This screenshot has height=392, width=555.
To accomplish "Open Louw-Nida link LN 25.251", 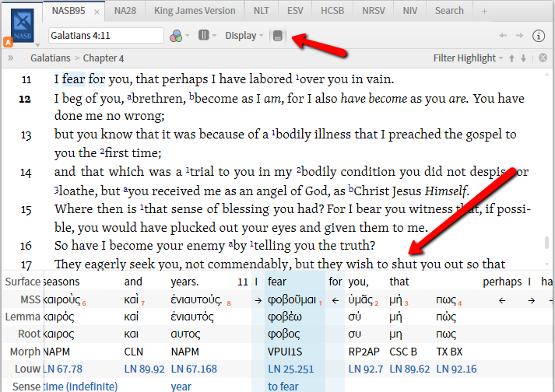I will (x=290, y=369).
